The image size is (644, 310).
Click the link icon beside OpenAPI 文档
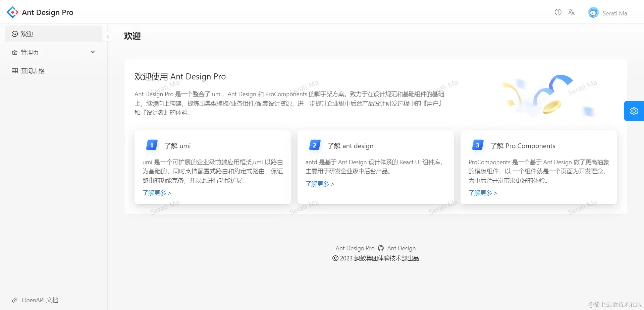coord(15,300)
